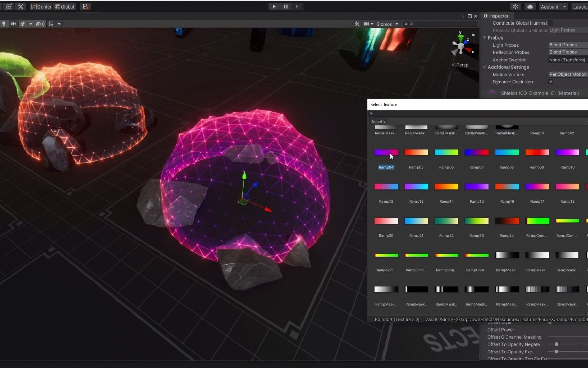Enable the Contribute Global Illumination checkbox
Screen dimensions: 588x368
[x=551, y=23]
